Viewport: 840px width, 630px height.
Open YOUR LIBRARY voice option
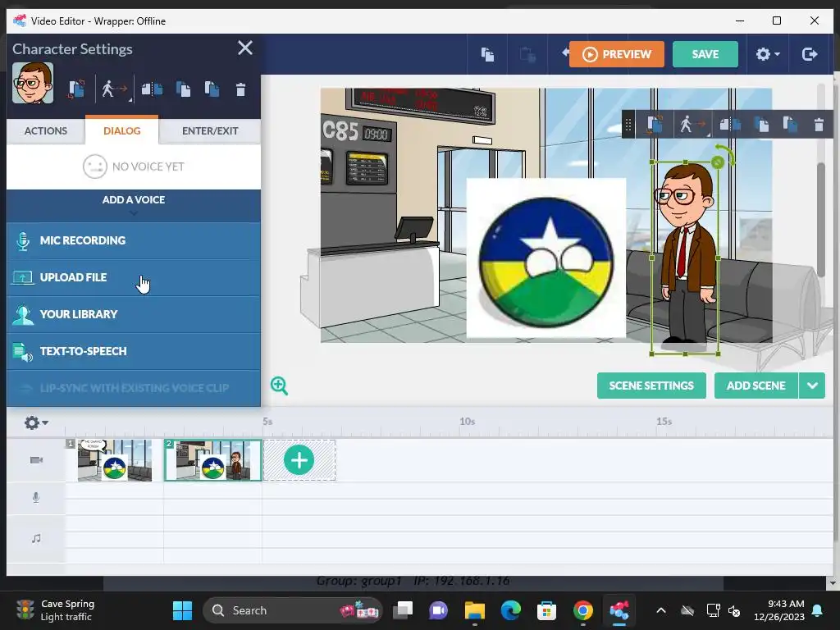tap(134, 314)
